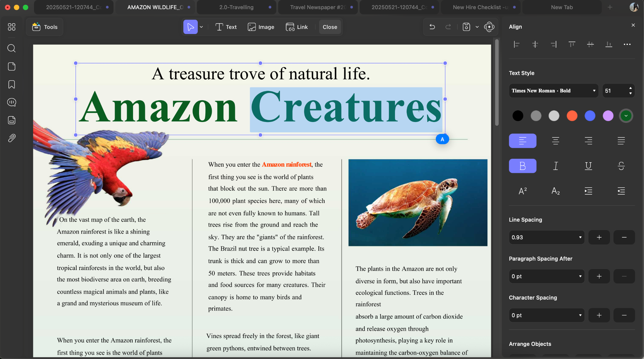The height and width of the screenshot is (359, 644).
Task: Align objects to left edge
Action: 516,44
